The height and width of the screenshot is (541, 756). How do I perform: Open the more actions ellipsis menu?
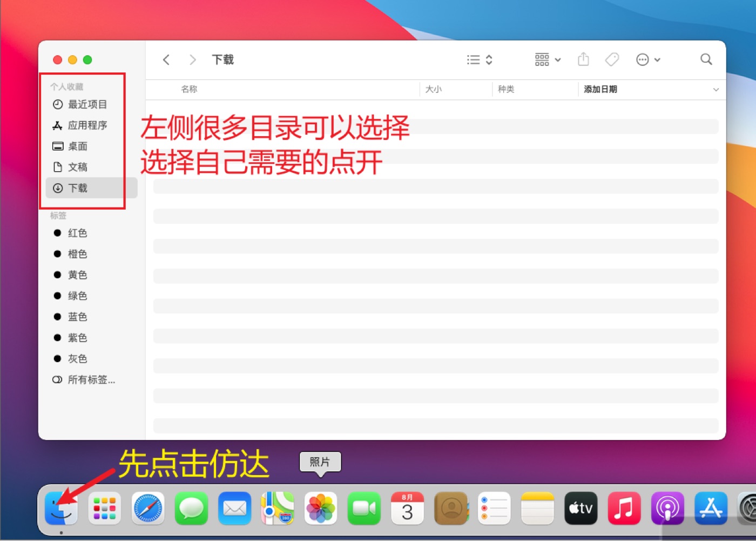pos(648,59)
